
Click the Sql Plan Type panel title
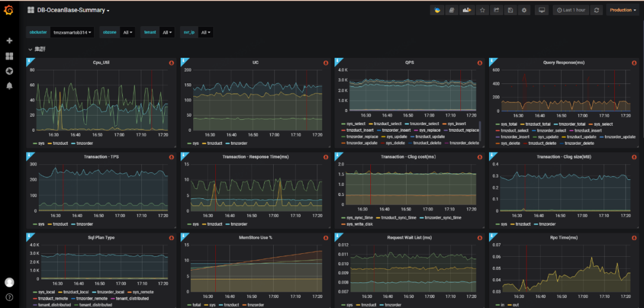[101, 238]
